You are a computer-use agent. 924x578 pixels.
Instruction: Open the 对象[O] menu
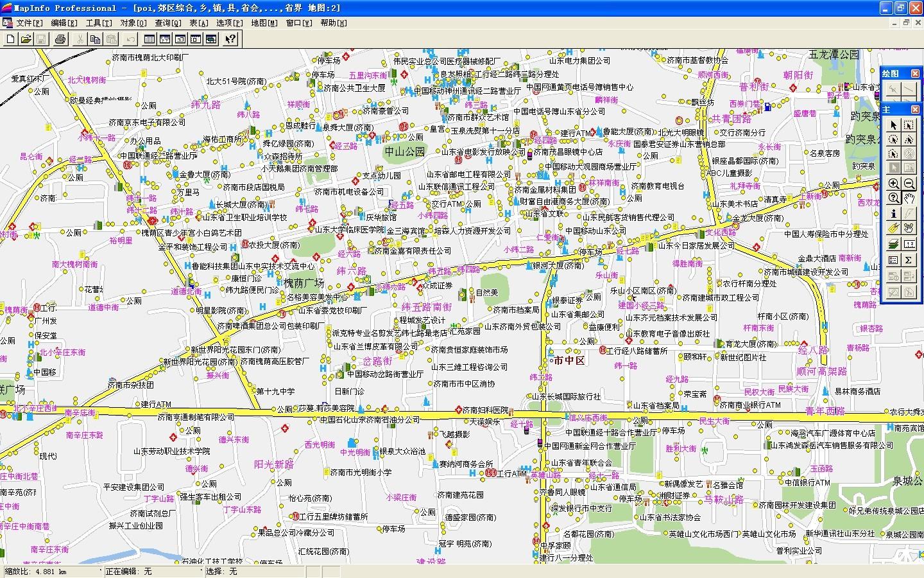pyautogui.click(x=133, y=23)
